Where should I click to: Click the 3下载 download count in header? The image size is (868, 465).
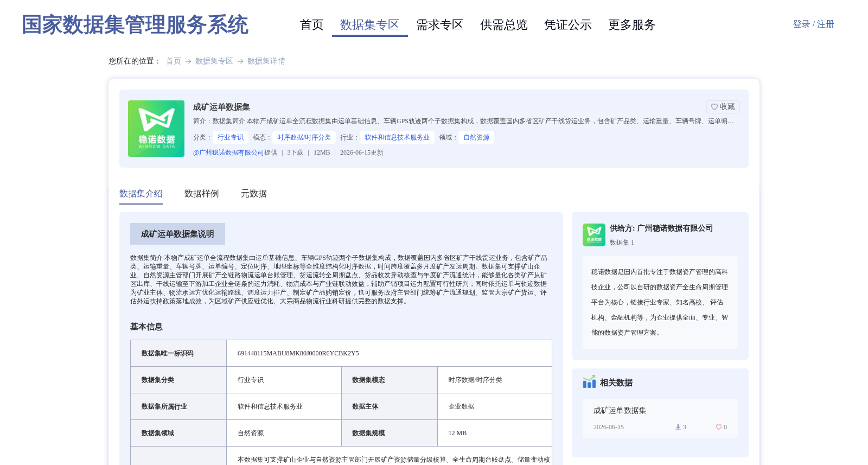coord(295,152)
